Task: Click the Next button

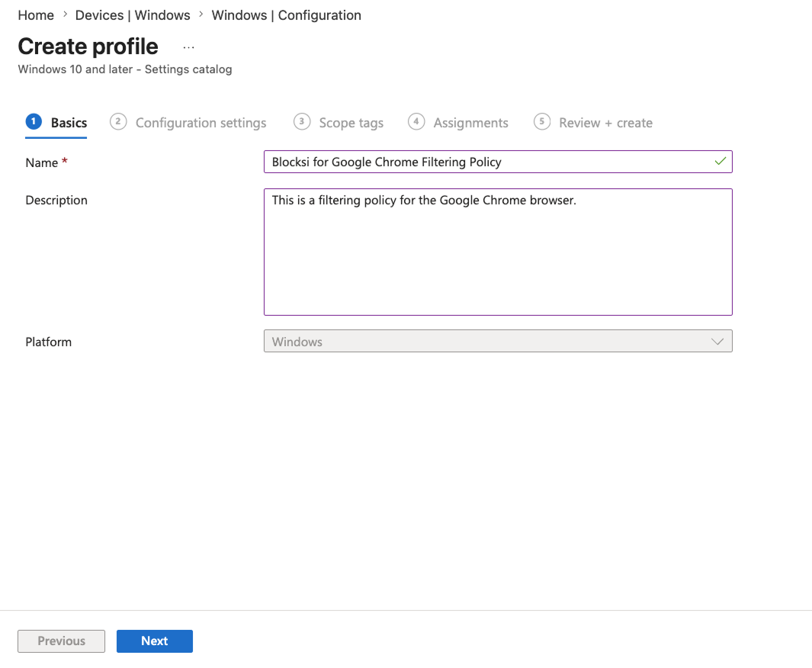Action: [154, 641]
